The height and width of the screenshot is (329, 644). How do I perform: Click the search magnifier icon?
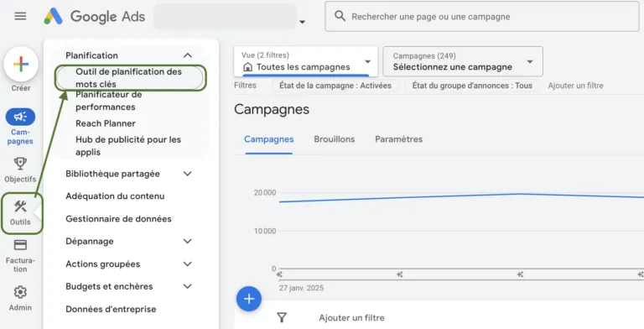tap(340, 16)
